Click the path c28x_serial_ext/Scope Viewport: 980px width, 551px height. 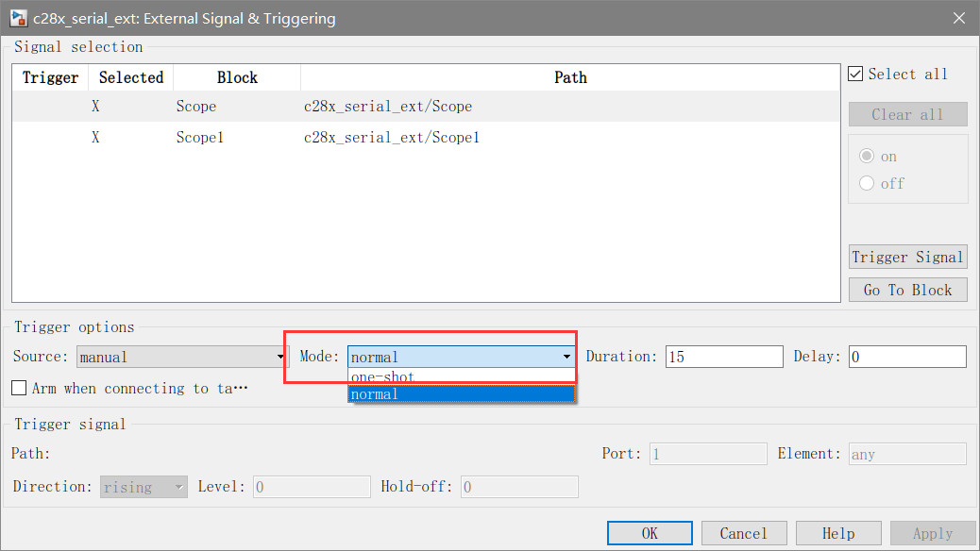pos(388,107)
